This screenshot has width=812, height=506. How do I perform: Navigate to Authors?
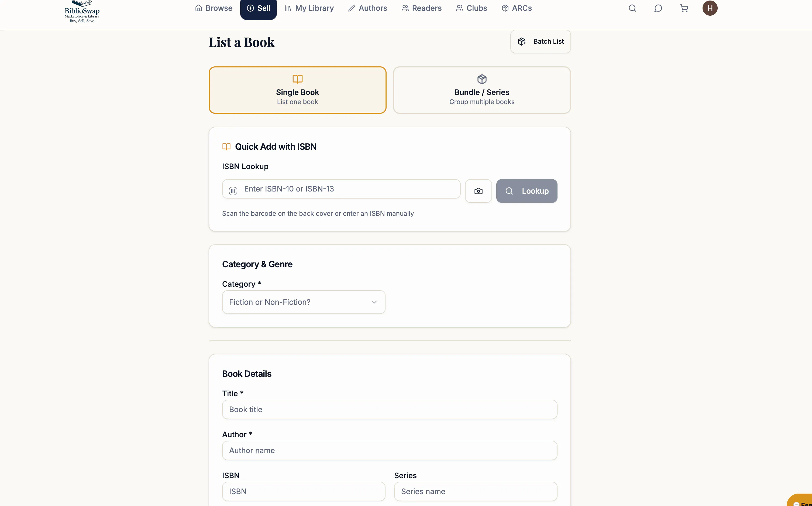point(367,8)
